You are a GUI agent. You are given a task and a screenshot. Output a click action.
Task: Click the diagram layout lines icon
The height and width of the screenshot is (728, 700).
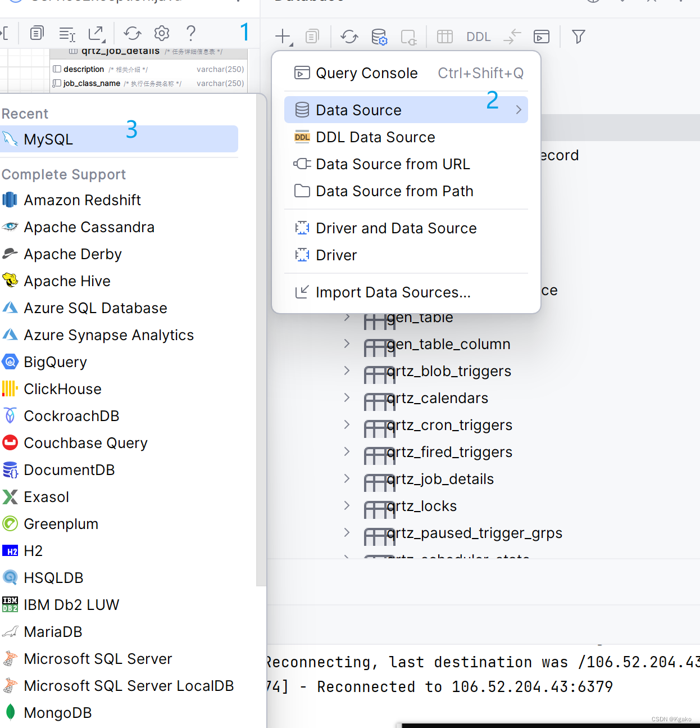pos(67,34)
